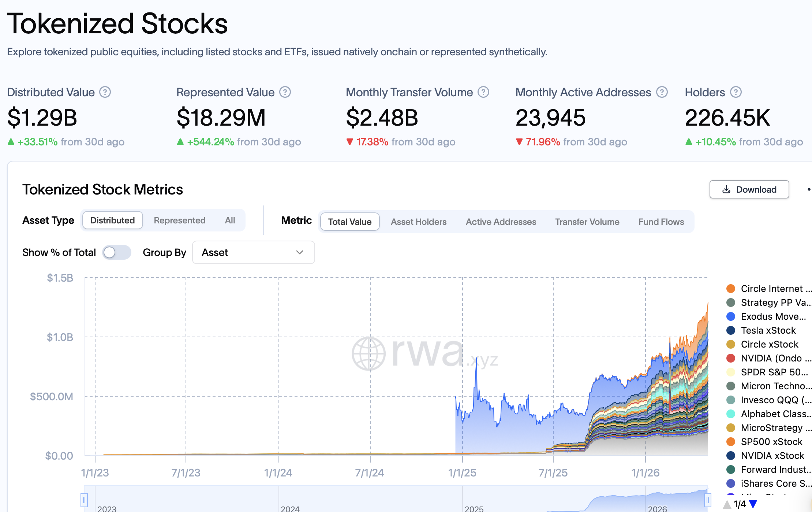This screenshot has width=812, height=512.
Task: Toggle SP500 xStock legend series
Action: pyautogui.click(x=764, y=442)
